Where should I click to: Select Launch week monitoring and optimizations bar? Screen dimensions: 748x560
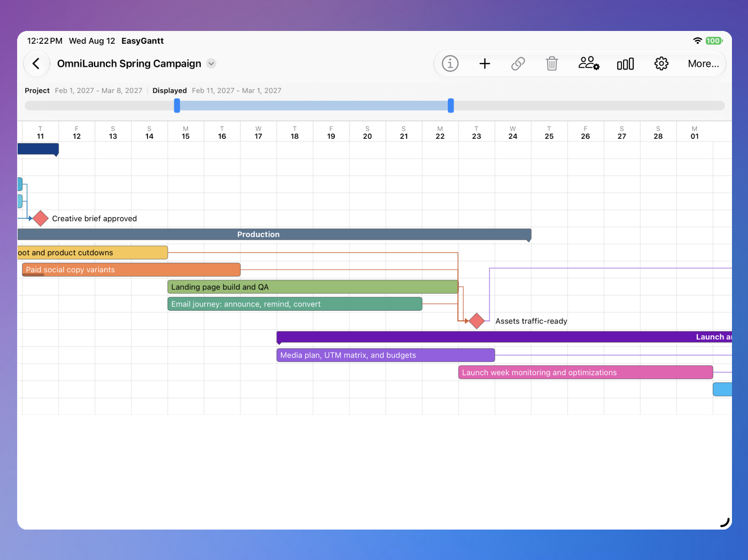click(586, 372)
